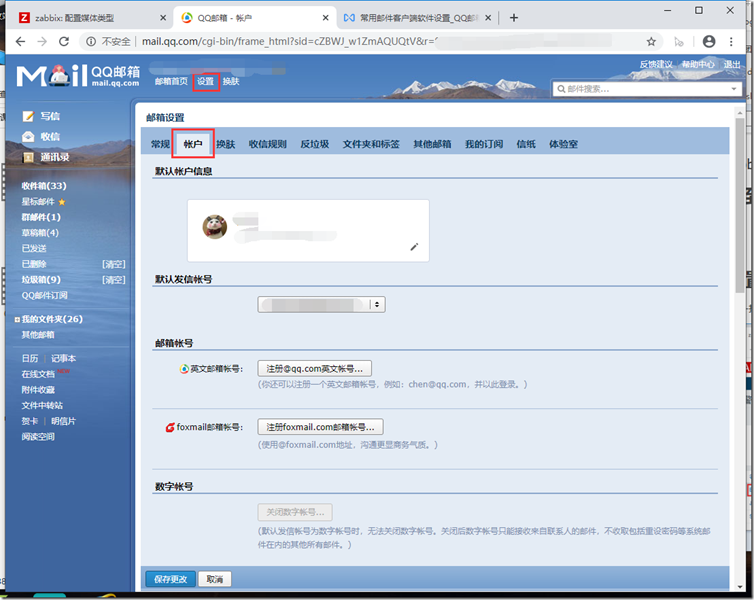Image resolution: width=754 pixels, height=600 pixels.
Task: Open 群邮件(1) folder
Action: pyautogui.click(x=41, y=217)
